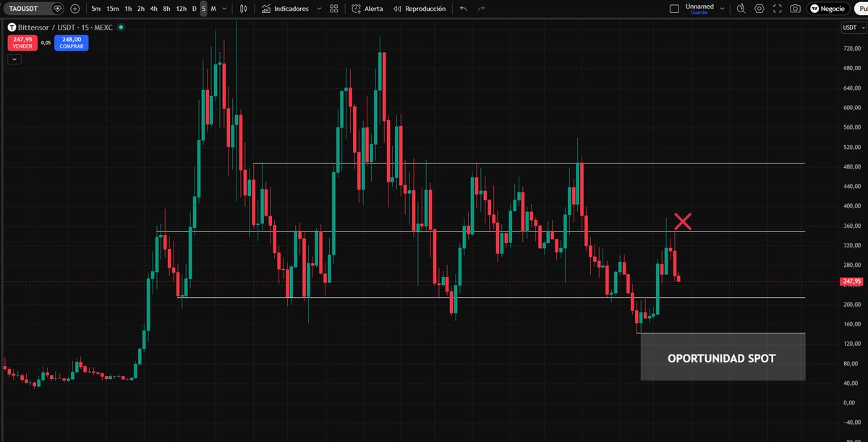Collapse the chart legend chevron
This screenshot has height=442, width=868.
click(14, 59)
